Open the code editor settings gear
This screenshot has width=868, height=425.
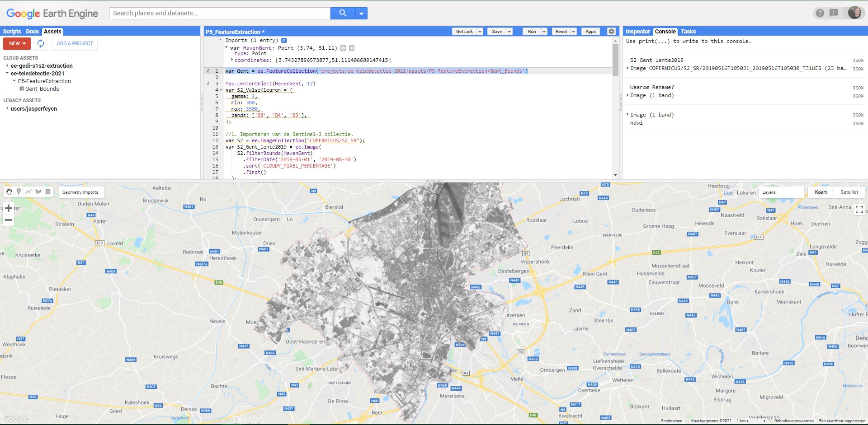coord(611,32)
